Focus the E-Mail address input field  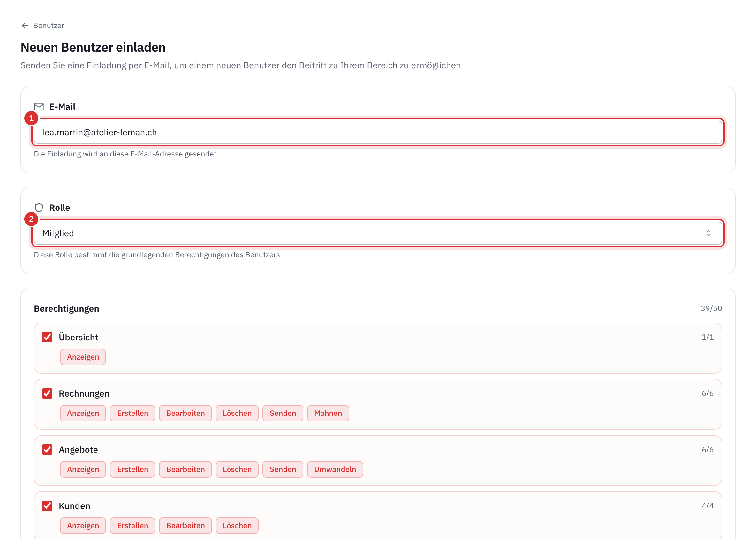[378, 132]
